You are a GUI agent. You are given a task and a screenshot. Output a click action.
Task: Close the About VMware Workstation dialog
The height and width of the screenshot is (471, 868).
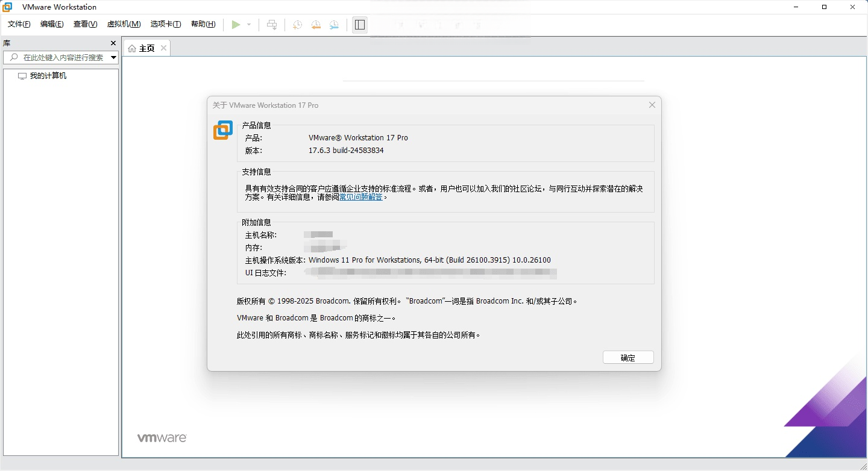(652, 105)
